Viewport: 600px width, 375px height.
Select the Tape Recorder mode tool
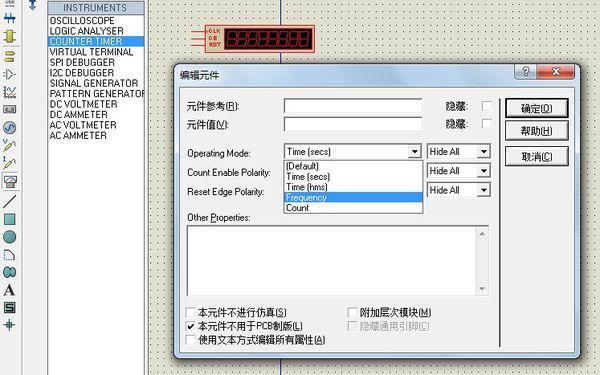point(9,109)
